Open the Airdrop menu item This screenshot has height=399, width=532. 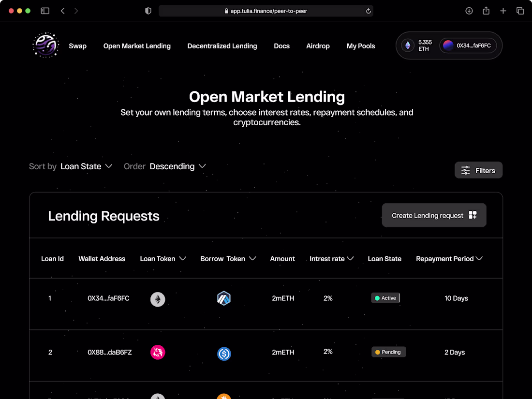click(x=318, y=46)
